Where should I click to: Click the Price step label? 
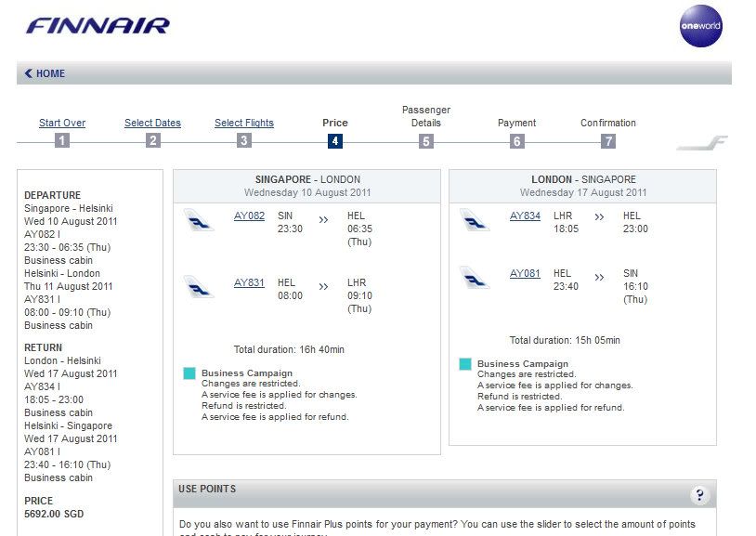335,123
